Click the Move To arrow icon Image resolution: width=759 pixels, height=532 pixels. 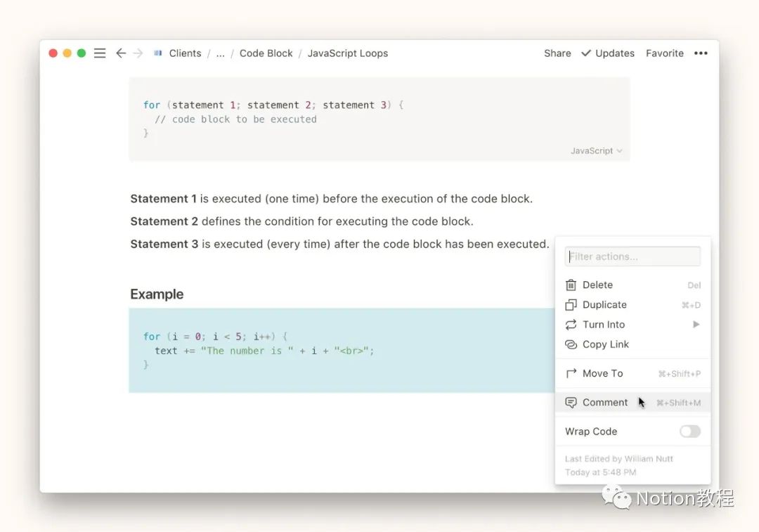coord(571,374)
